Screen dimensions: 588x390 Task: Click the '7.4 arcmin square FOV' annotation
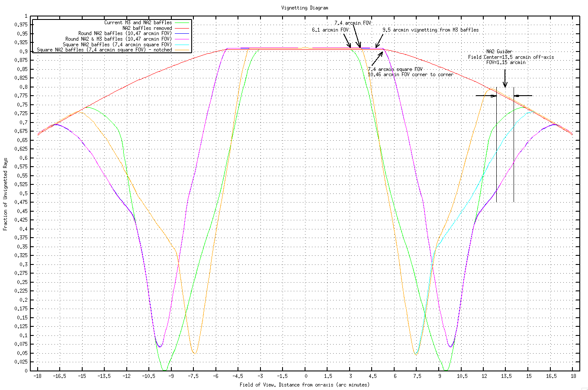pos(395,69)
